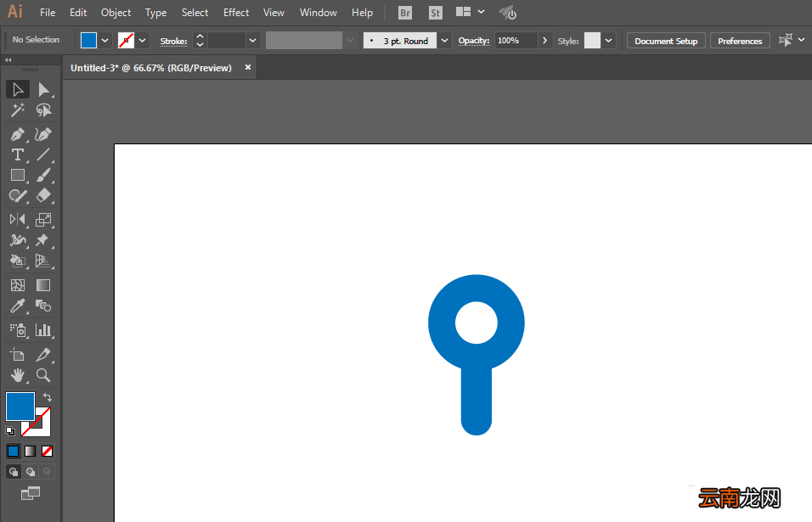Select the Perspective Grid tool
Screen dimensions: 812x522
[x=43, y=261]
